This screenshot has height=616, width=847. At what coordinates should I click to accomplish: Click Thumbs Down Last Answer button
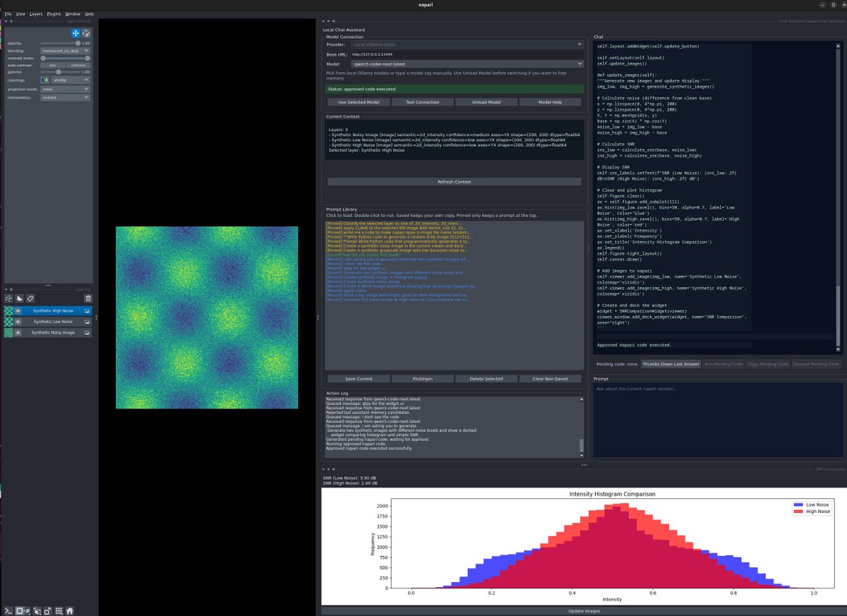pyautogui.click(x=671, y=364)
